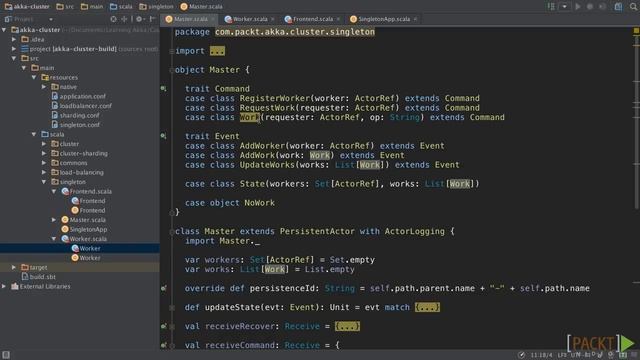The height and width of the screenshot is (360, 640).
Task: Click the line separator LF status entry
Action: coord(562,355)
